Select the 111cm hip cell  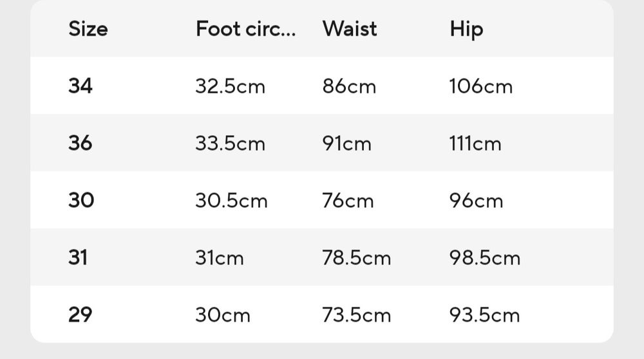[x=475, y=143]
